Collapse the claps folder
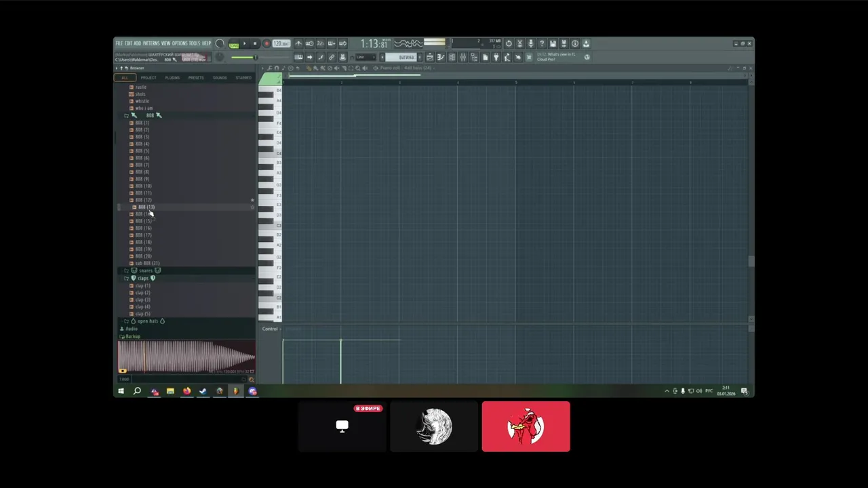Screen dimensions: 868x488 click(x=143, y=278)
